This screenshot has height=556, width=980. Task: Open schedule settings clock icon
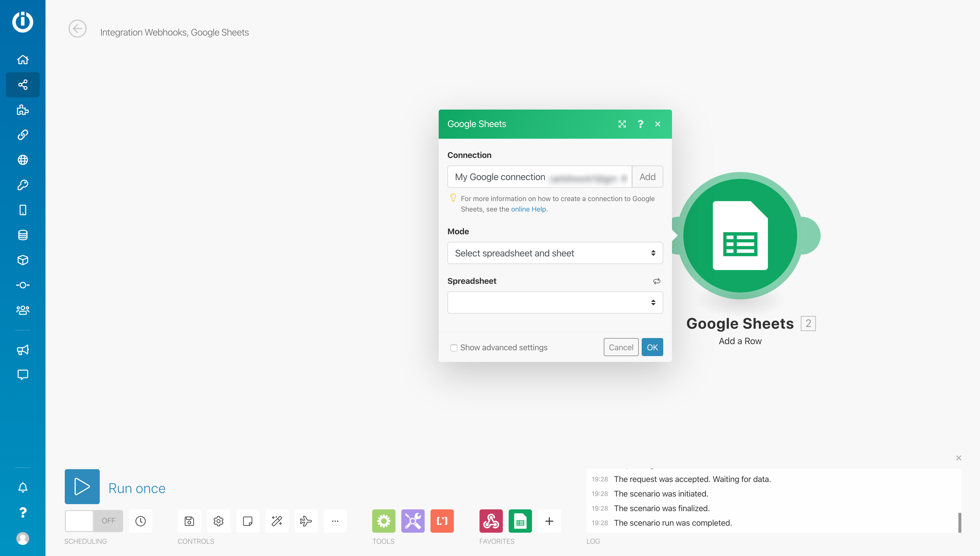141,521
